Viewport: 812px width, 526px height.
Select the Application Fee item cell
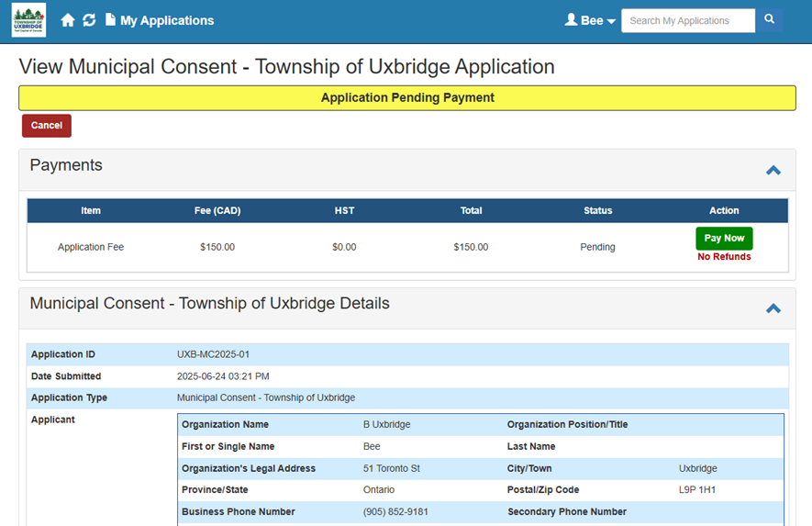pos(91,247)
